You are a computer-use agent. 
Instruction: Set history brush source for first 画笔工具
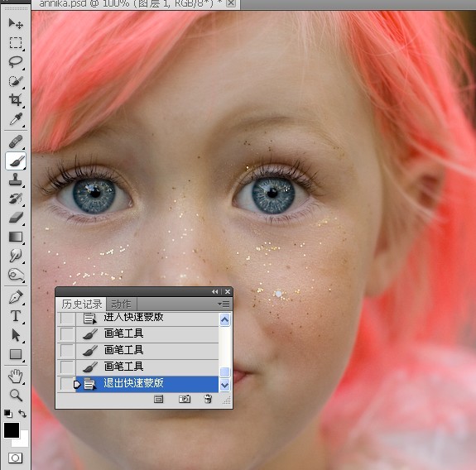click(x=67, y=334)
